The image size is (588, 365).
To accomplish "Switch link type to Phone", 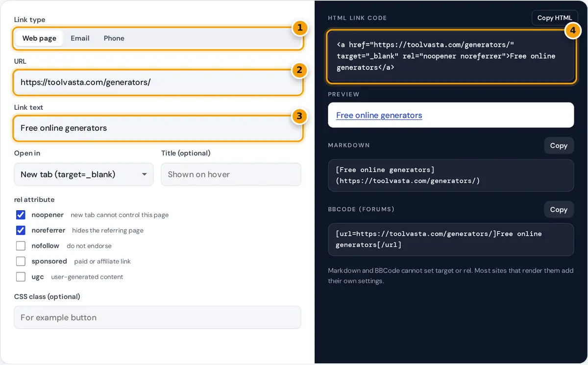I will 114,38.
